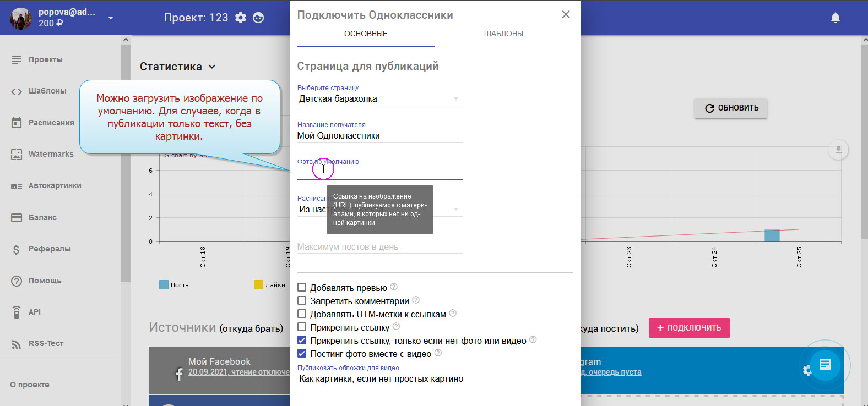Click the project settings gear icon
The width and height of the screenshot is (868, 406).
(241, 18)
